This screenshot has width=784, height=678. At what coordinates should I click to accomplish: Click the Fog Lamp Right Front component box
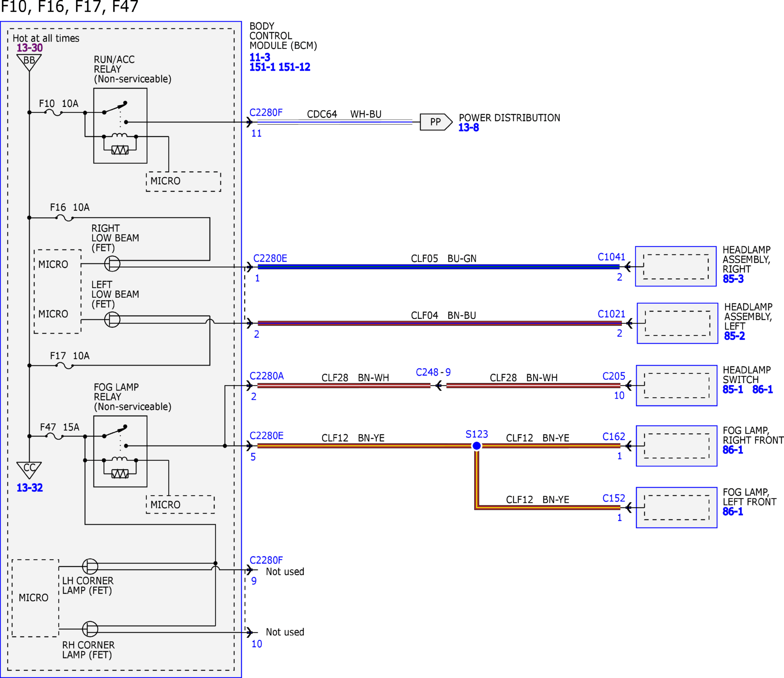click(677, 446)
